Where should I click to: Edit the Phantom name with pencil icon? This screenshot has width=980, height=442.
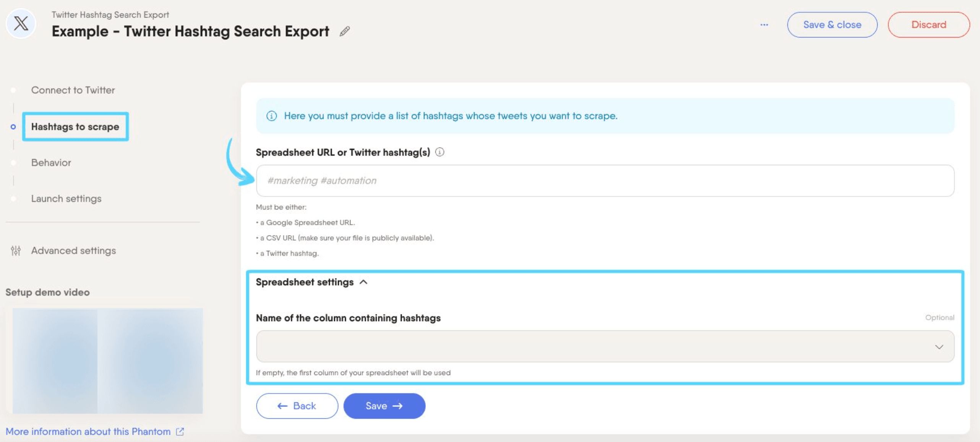click(x=344, y=31)
